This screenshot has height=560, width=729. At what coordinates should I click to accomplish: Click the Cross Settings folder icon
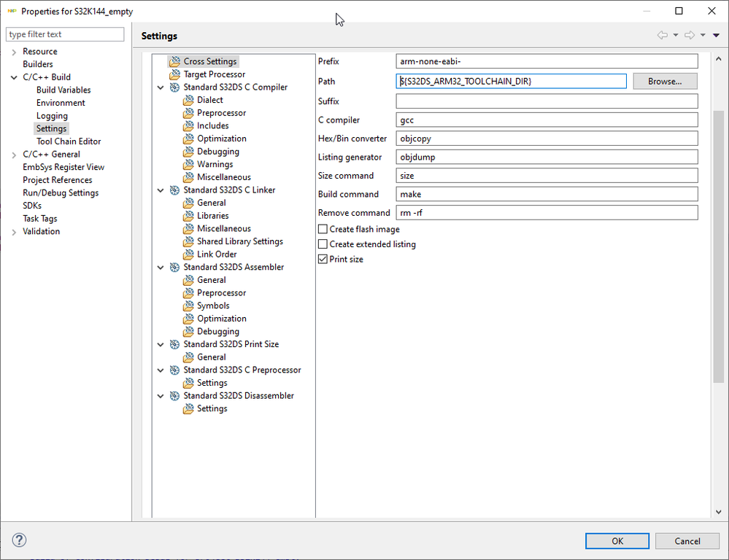click(x=175, y=61)
